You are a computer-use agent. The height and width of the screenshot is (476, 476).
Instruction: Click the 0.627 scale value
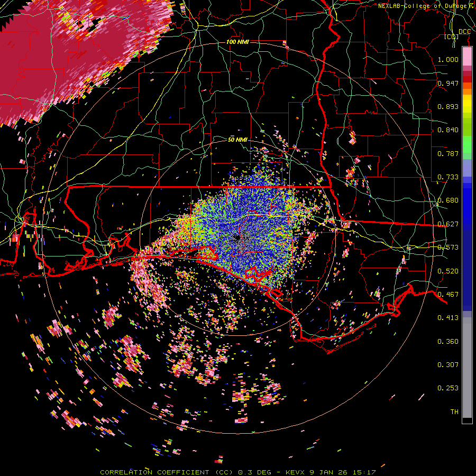(x=448, y=224)
